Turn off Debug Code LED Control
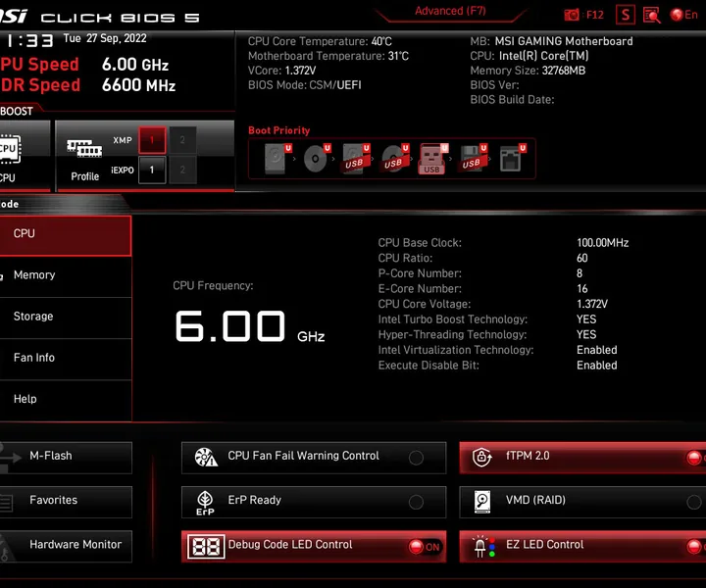This screenshot has height=588, width=706. [x=425, y=547]
